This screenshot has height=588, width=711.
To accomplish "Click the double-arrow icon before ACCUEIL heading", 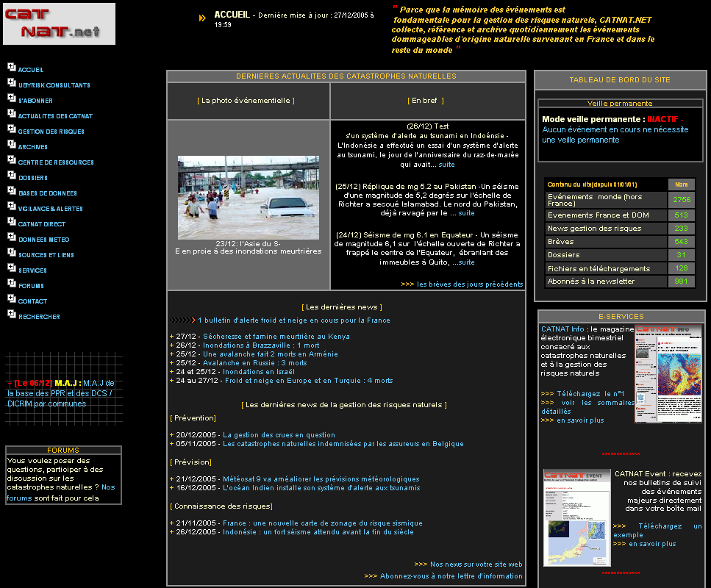I will click(202, 18).
